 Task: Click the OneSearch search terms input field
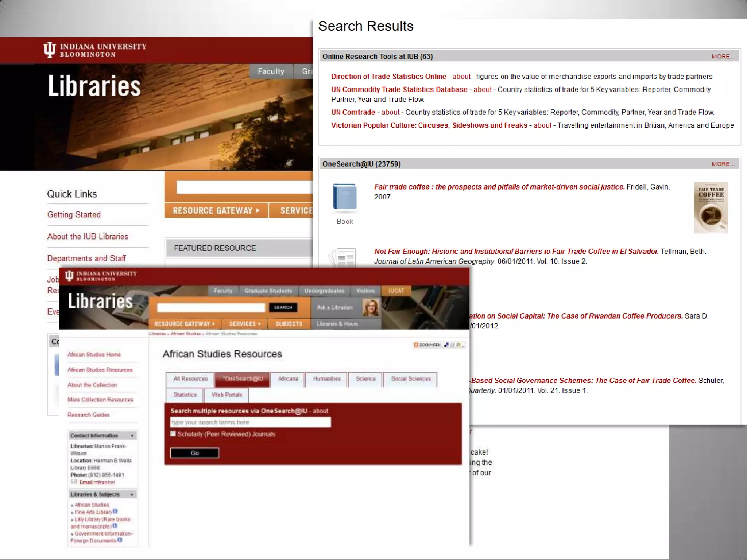pos(251,422)
